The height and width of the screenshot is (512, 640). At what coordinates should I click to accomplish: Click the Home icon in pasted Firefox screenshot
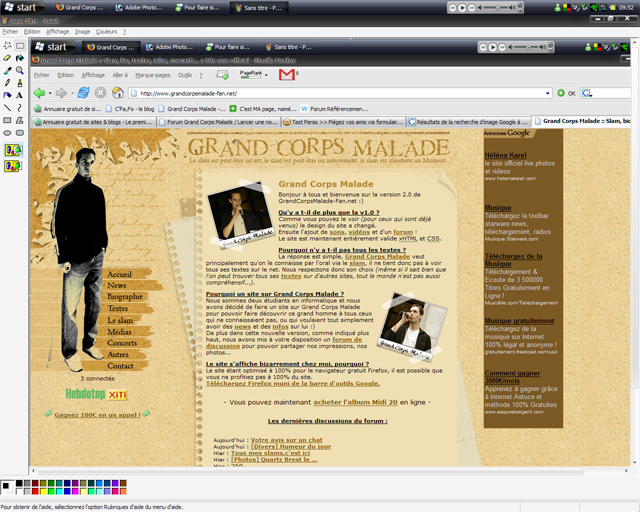point(118,93)
